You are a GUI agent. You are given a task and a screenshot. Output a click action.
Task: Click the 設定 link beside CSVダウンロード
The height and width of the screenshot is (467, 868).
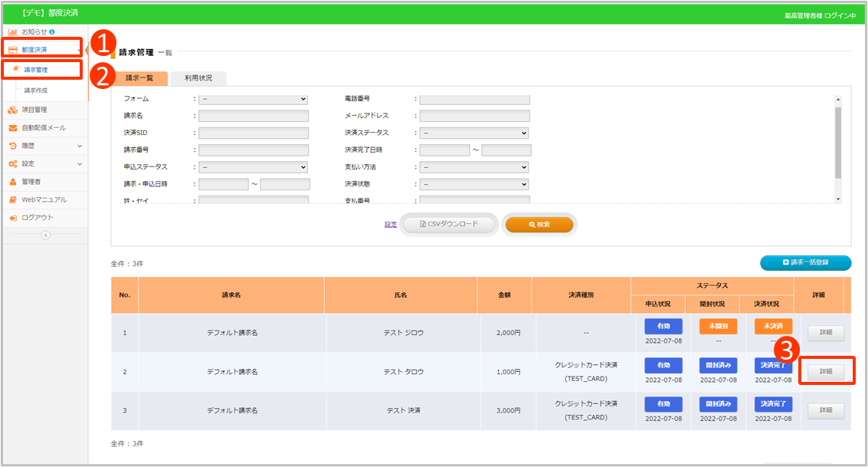[x=391, y=225]
